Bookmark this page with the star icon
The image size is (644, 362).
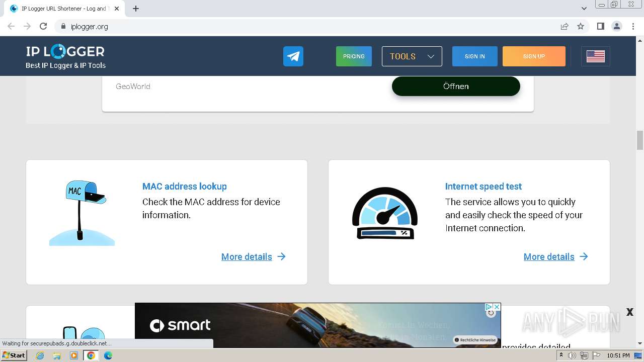point(581,26)
